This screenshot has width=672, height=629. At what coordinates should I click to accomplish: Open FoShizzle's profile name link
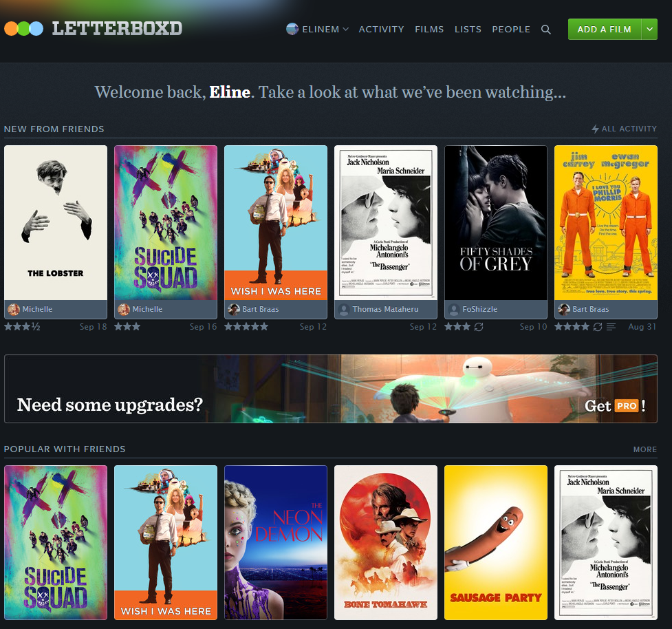click(x=480, y=309)
